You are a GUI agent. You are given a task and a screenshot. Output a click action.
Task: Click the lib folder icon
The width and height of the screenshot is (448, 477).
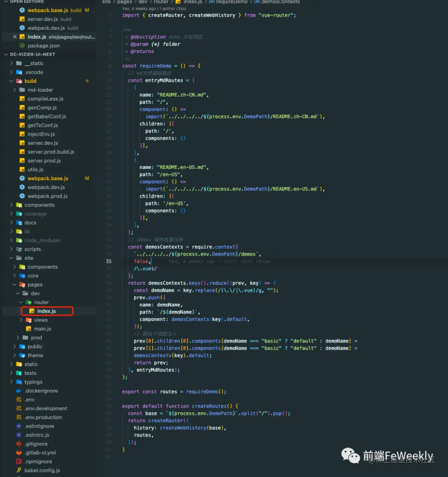pyautogui.click(x=19, y=231)
